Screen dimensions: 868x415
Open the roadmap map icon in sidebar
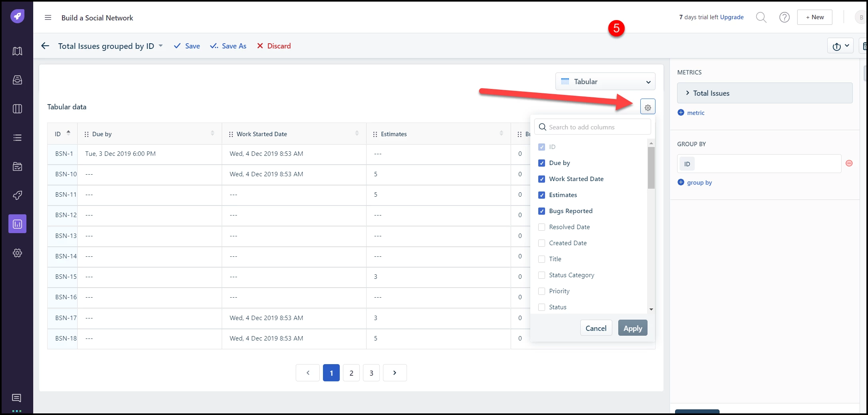point(17,51)
